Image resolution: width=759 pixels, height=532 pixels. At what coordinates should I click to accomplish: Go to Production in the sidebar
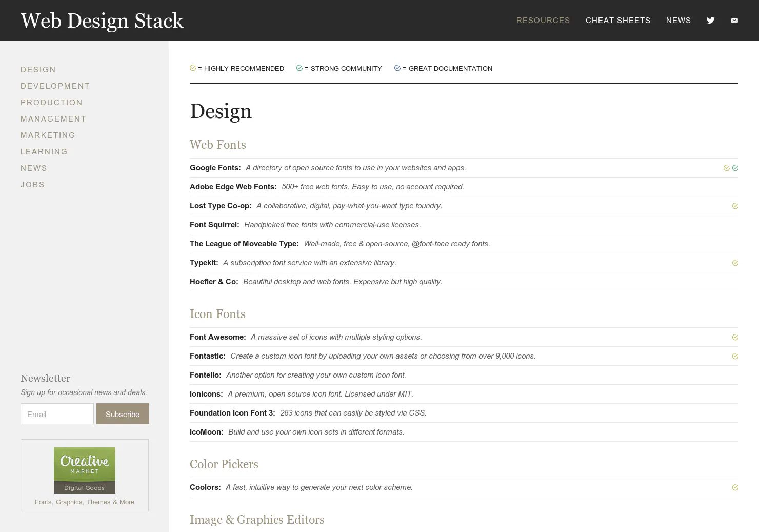coord(52,103)
